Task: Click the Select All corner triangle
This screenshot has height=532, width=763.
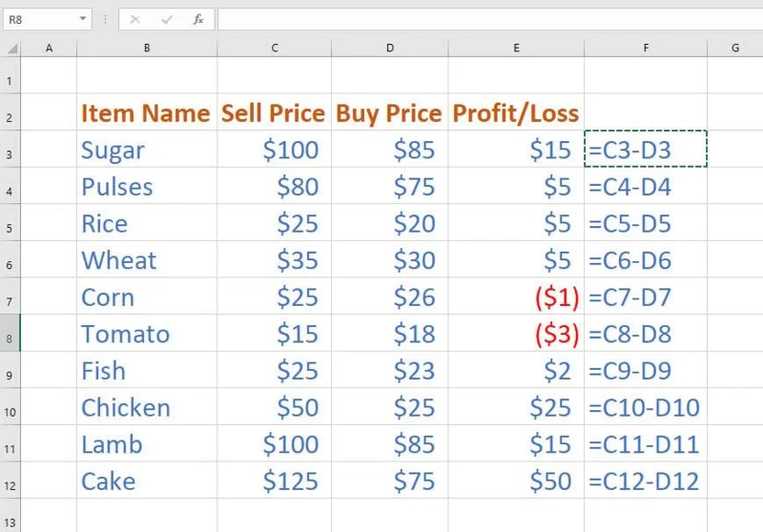Action: [x=10, y=48]
